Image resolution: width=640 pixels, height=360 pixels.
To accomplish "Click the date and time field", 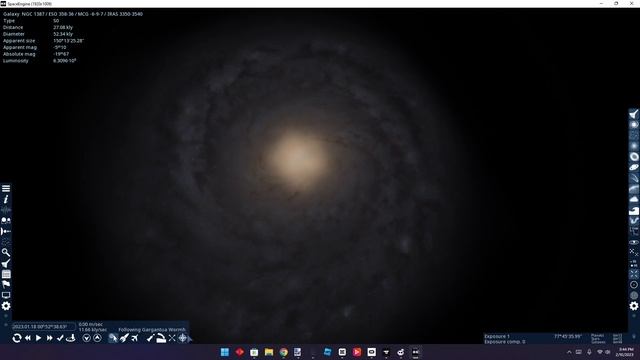I will (43, 327).
